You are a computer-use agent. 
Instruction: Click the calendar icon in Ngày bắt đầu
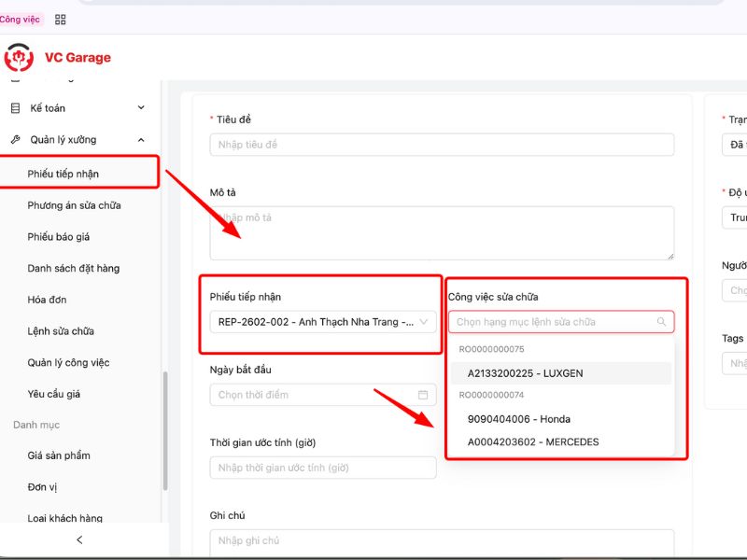pyautogui.click(x=423, y=395)
